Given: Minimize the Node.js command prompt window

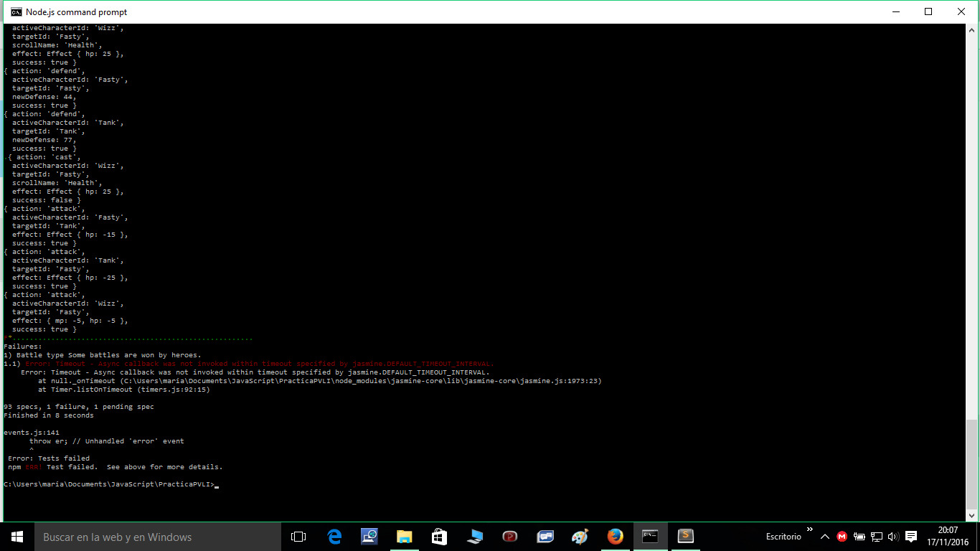Looking at the screenshot, I should [895, 11].
